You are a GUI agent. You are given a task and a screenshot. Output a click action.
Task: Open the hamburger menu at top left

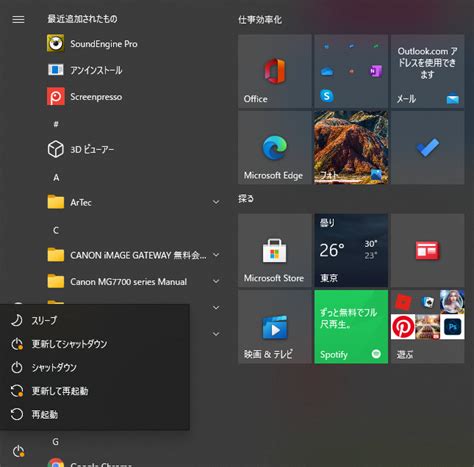pos(18,19)
